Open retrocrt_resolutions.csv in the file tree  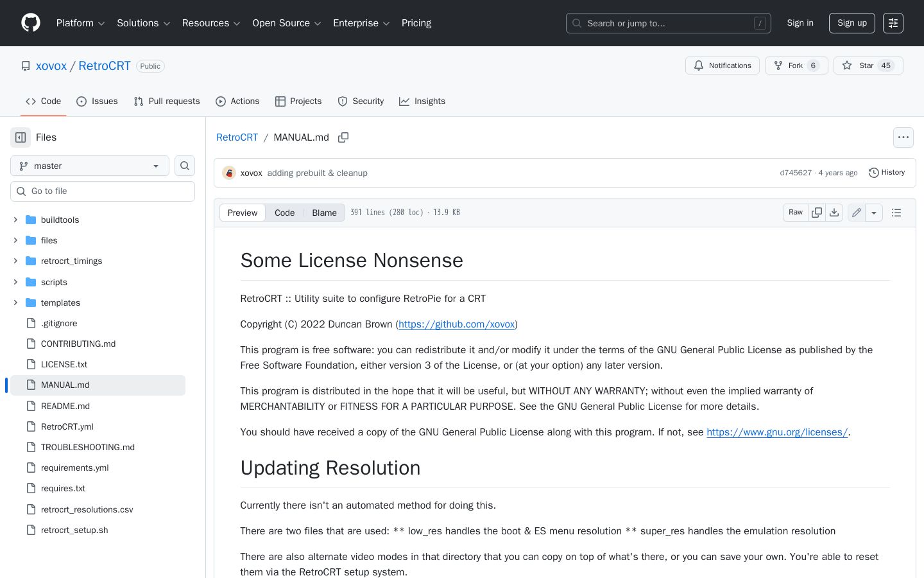click(87, 509)
